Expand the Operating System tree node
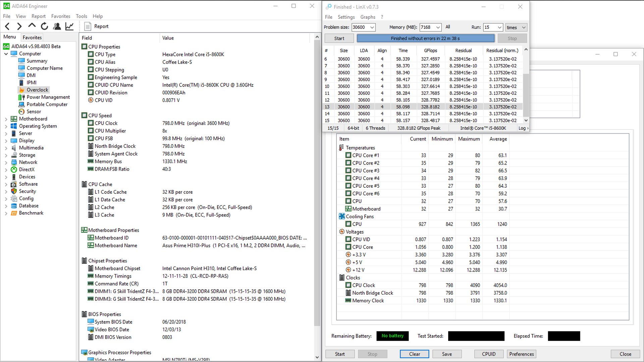The width and height of the screenshot is (644, 362). coord(6,126)
